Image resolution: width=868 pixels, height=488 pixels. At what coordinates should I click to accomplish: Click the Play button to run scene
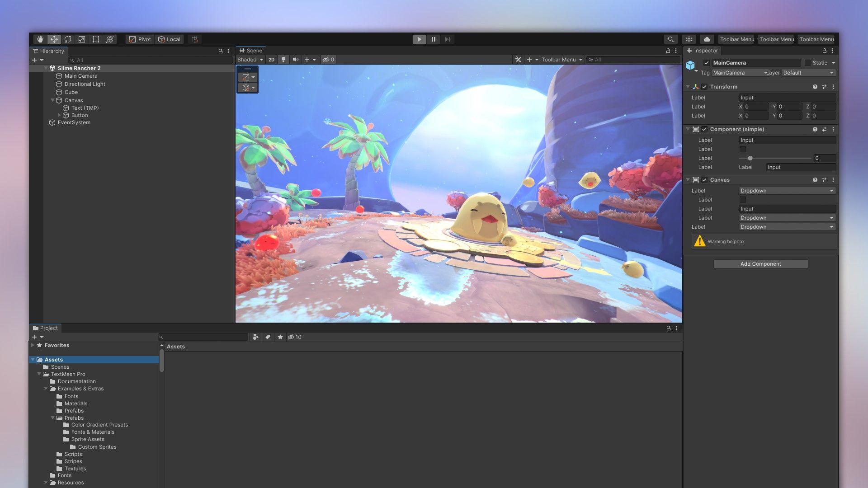pyautogui.click(x=419, y=39)
